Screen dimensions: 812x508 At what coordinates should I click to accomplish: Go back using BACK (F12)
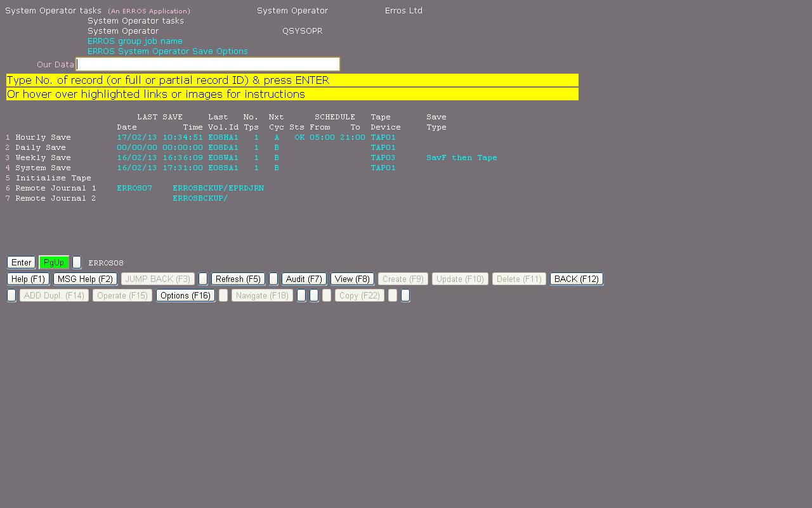pyautogui.click(x=576, y=279)
